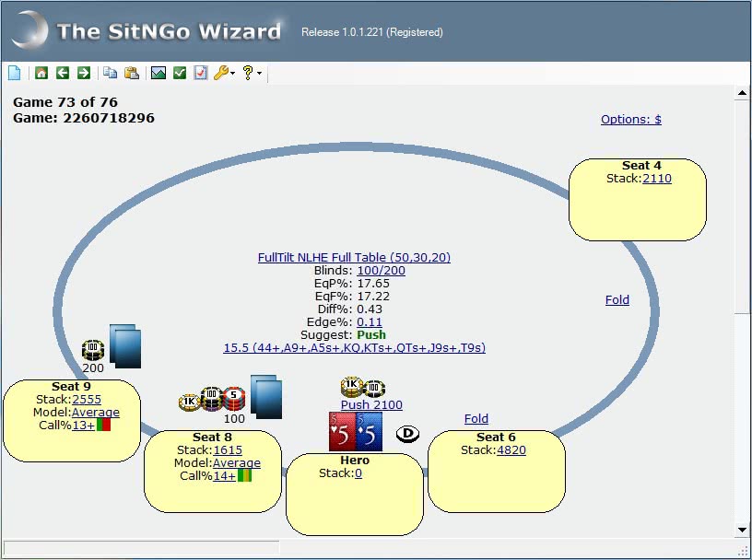Change Seat 9's Average model link
752x560 pixels.
(x=96, y=413)
